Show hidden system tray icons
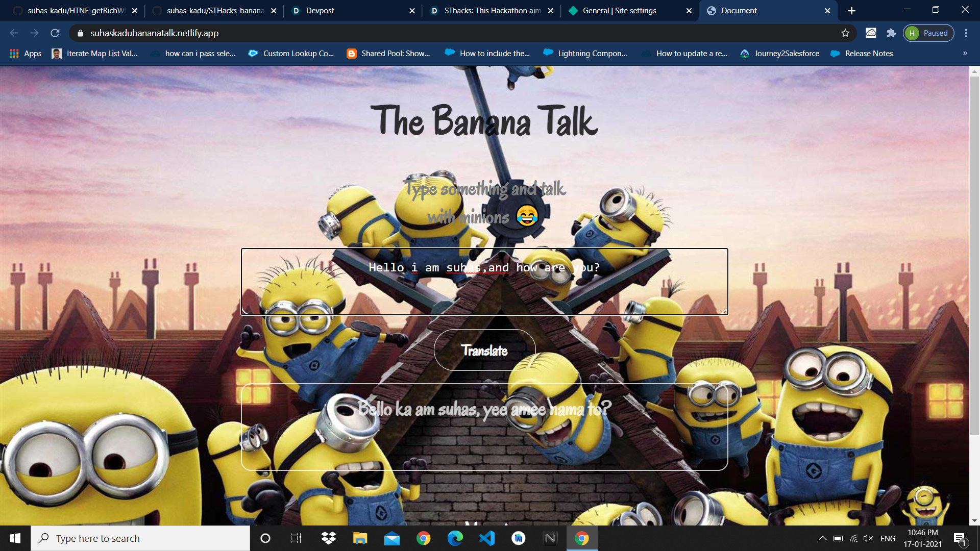 [x=822, y=538]
